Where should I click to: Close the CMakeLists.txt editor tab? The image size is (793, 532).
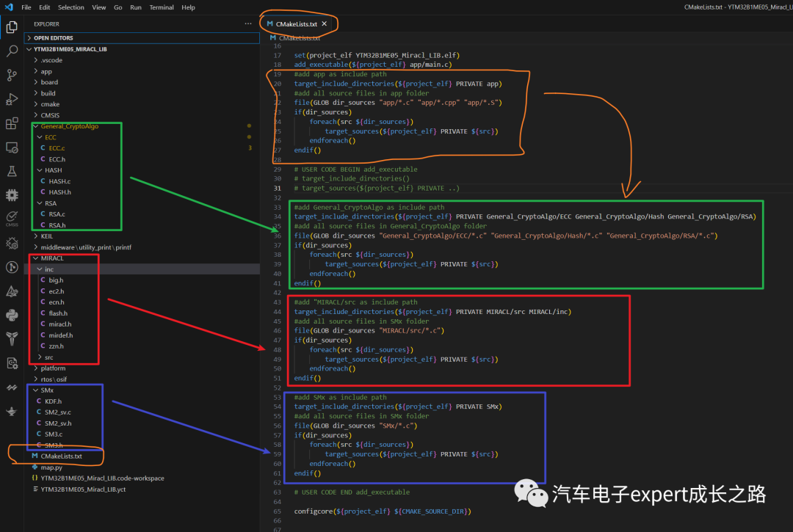pos(325,23)
